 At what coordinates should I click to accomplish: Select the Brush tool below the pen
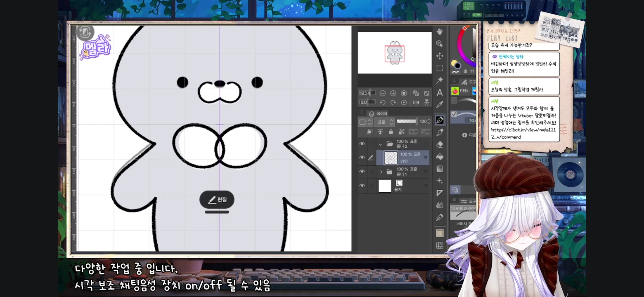pos(440,132)
